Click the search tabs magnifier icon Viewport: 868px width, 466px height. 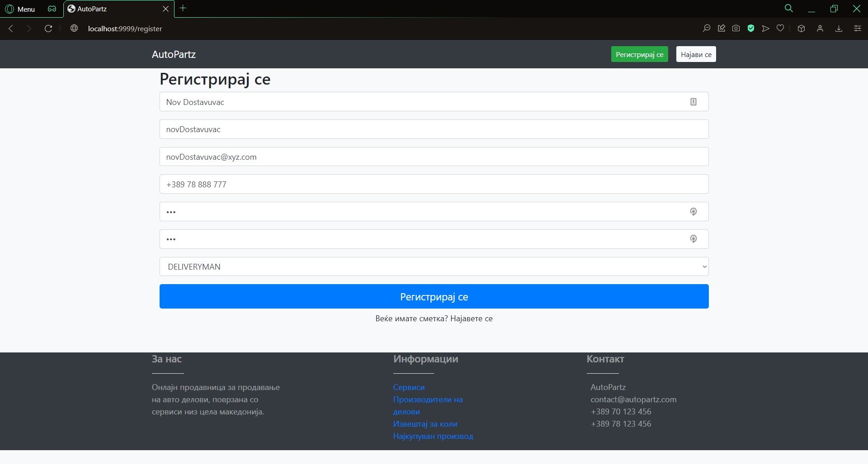click(x=788, y=9)
